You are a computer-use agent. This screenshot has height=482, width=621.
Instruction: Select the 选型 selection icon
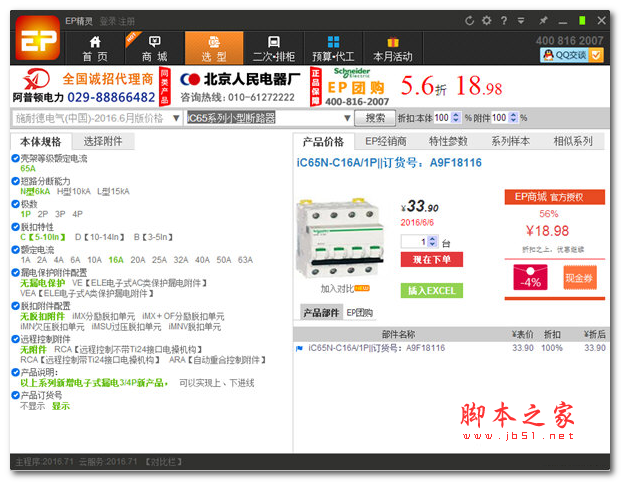tap(214, 41)
